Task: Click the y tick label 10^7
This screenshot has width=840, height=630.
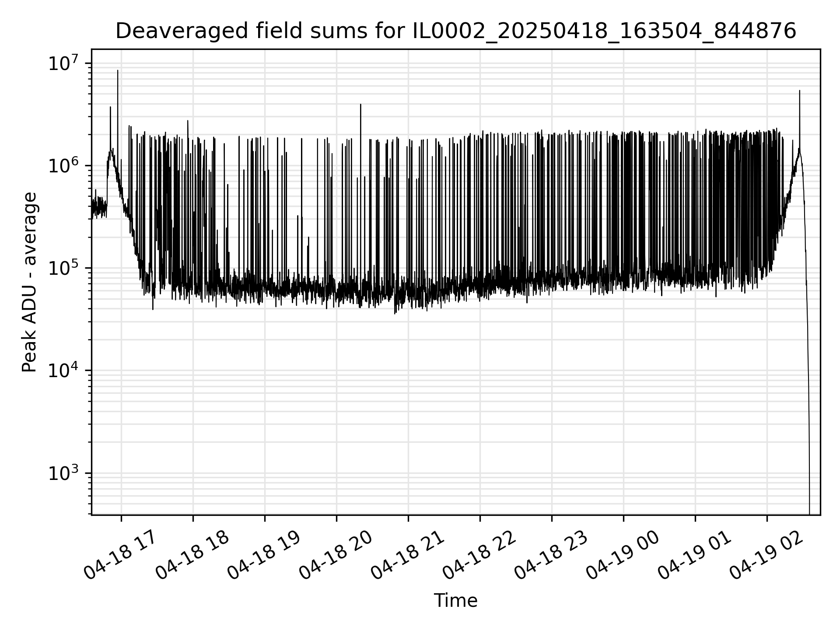Action: pyautogui.click(x=64, y=63)
